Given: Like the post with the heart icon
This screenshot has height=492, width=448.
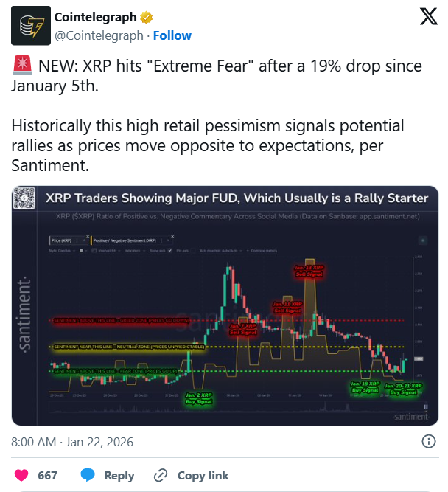Looking at the screenshot, I should pos(23,475).
